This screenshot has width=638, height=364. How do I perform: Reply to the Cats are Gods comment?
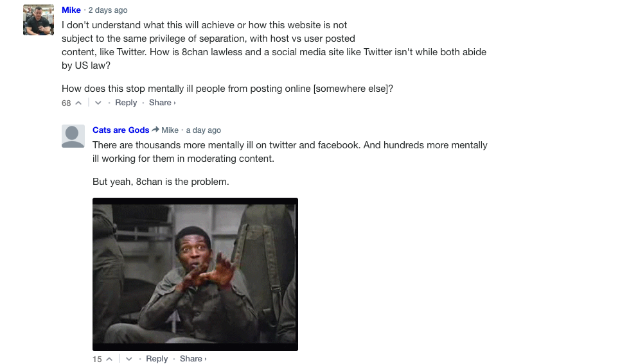(x=157, y=358)
